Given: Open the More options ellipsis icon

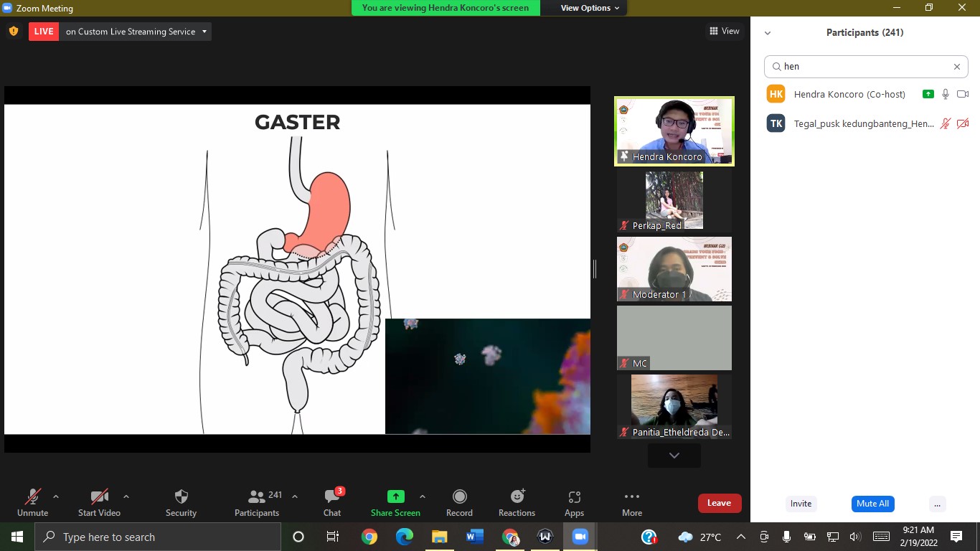Looking at the screenshot, I should click(x=631, y=497).
